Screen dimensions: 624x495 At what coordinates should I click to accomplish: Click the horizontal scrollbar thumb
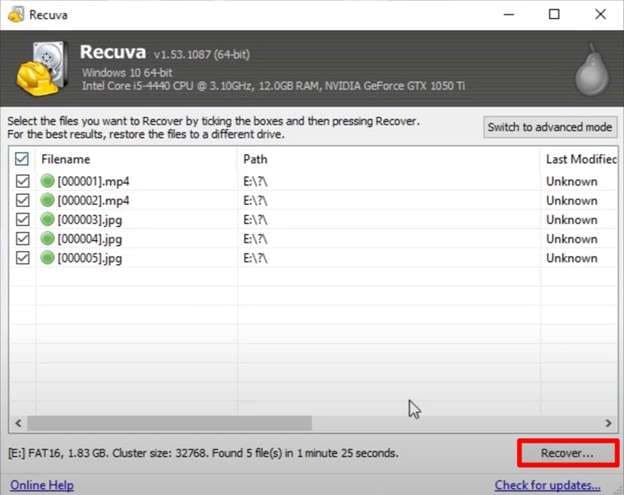170,423
